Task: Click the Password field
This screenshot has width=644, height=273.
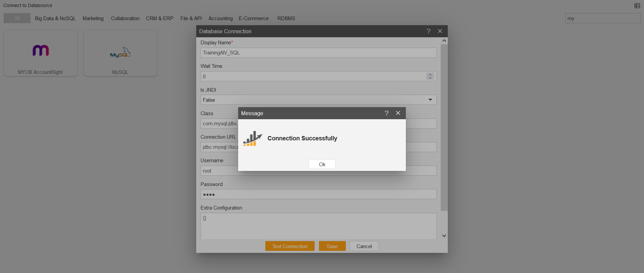Action: 318,194
